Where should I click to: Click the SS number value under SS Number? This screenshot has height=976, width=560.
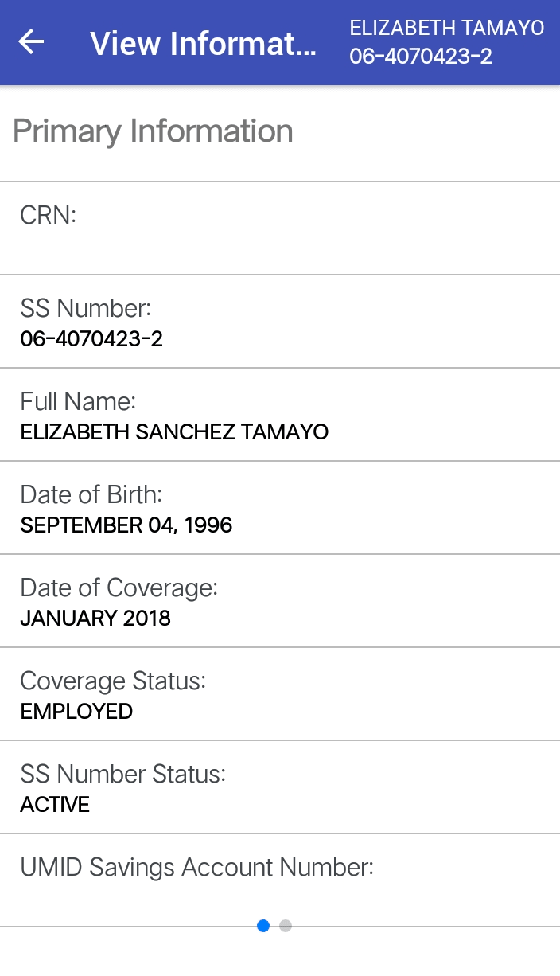91,339
